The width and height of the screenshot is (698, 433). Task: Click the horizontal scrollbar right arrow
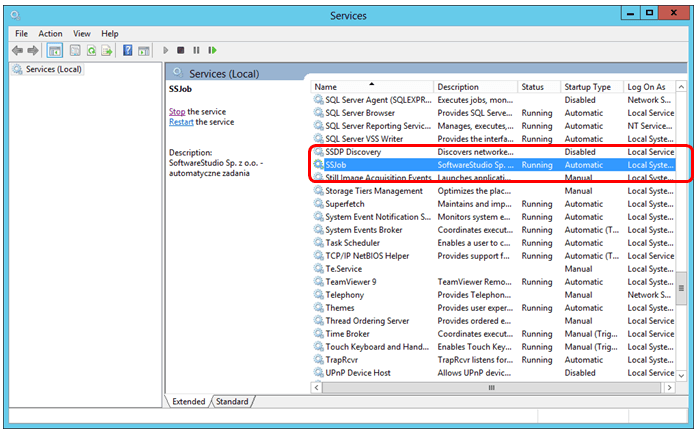670,388
